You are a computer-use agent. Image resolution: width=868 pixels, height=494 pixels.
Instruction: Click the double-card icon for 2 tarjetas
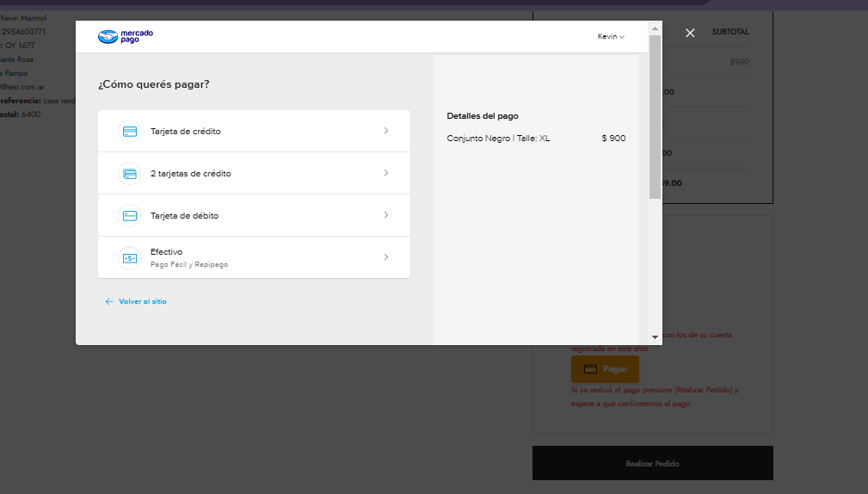pos(130,174)
